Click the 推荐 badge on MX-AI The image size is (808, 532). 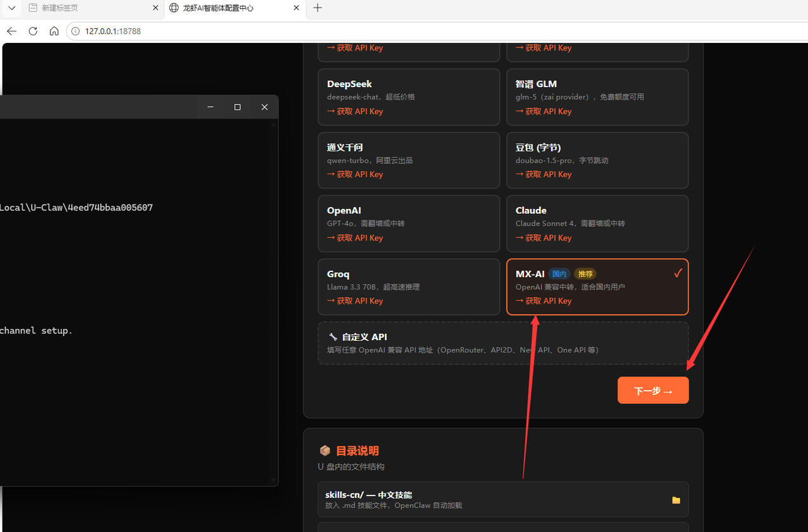[586, 274]
